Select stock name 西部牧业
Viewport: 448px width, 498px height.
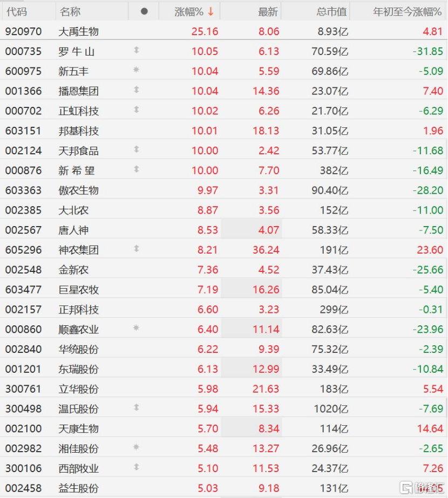tap(78, 468)
